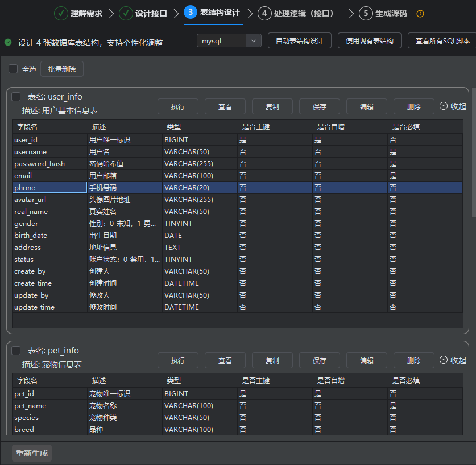Click the orange info icon next to 生成源码
The height and width of the screenshot is (465, 476).
tap(420, 14)
